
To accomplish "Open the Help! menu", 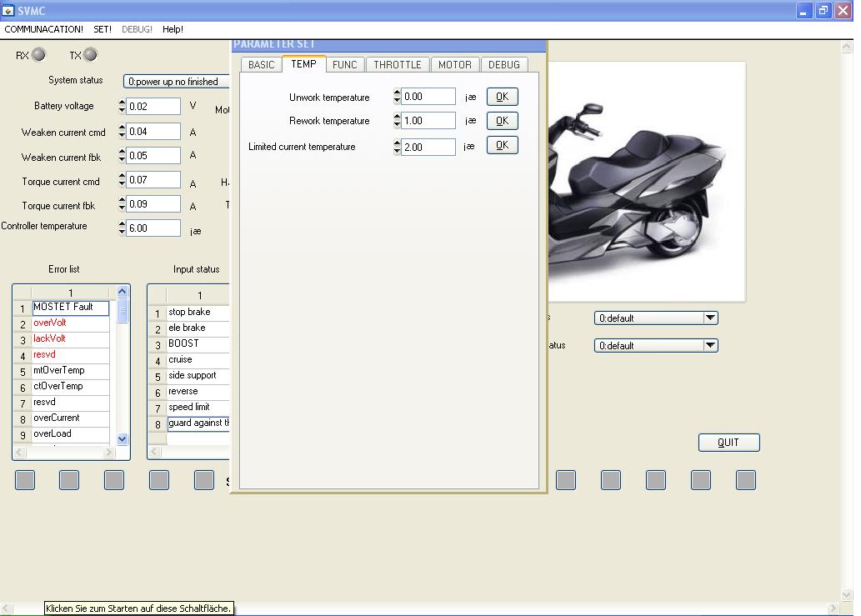I will [173, 29].
